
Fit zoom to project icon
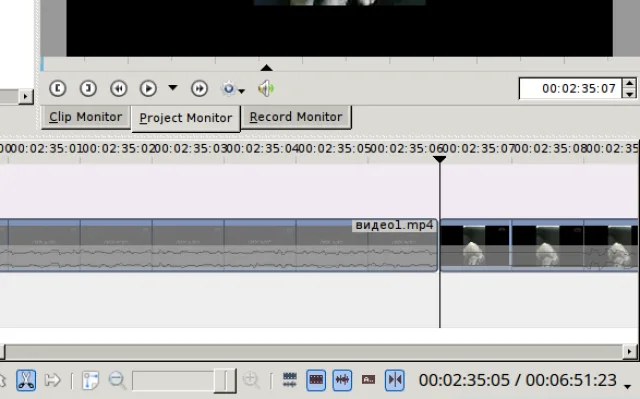pos(90,380)
